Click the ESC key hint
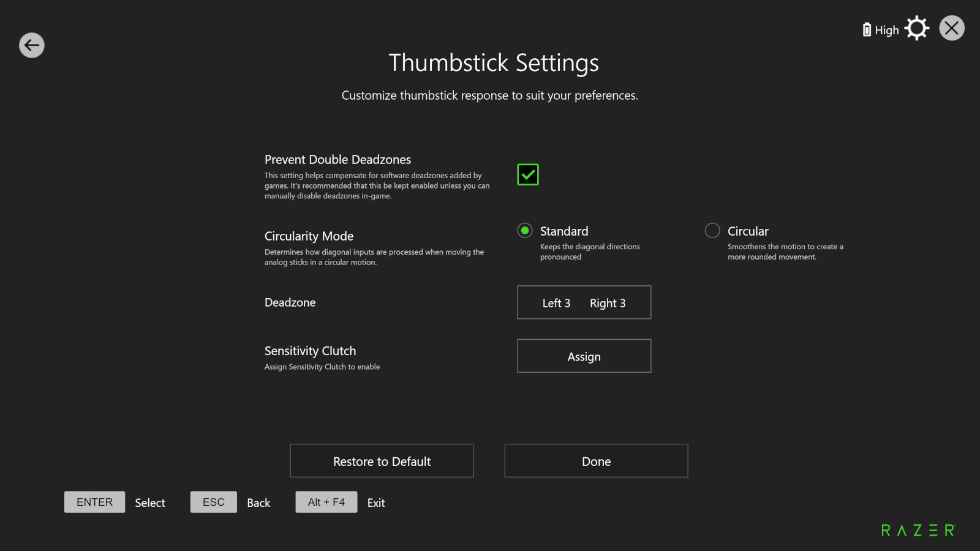 pyautogui.click(x=213, y=502)
